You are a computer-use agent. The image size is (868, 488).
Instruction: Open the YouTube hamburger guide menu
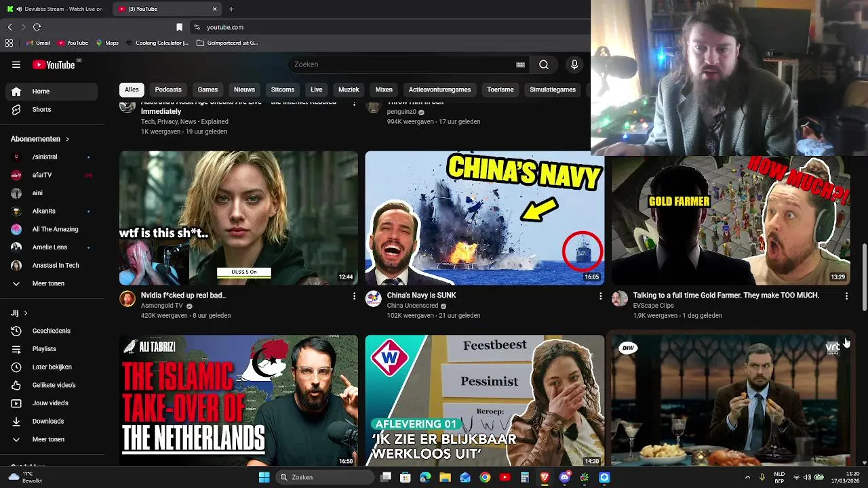[16, 64]
